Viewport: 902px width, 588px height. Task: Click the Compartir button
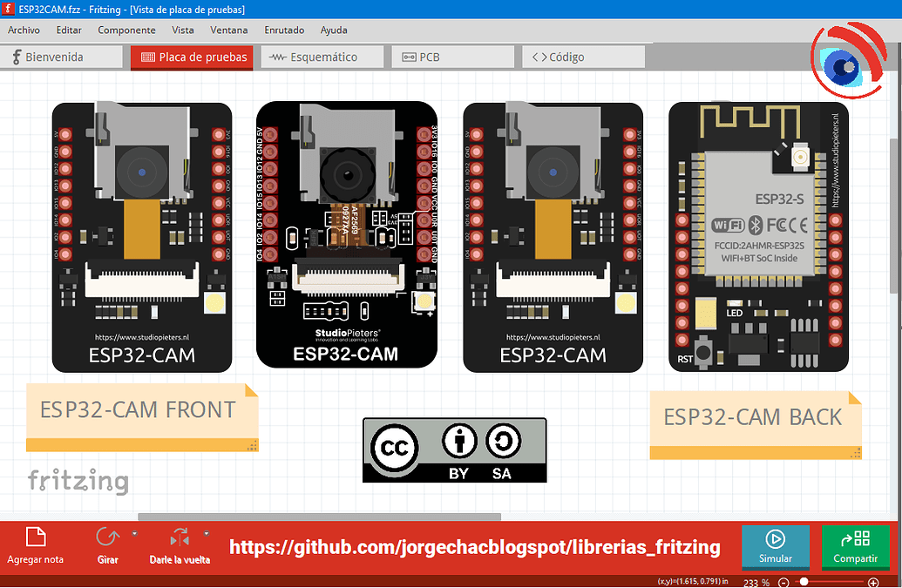tap(856, 546)
